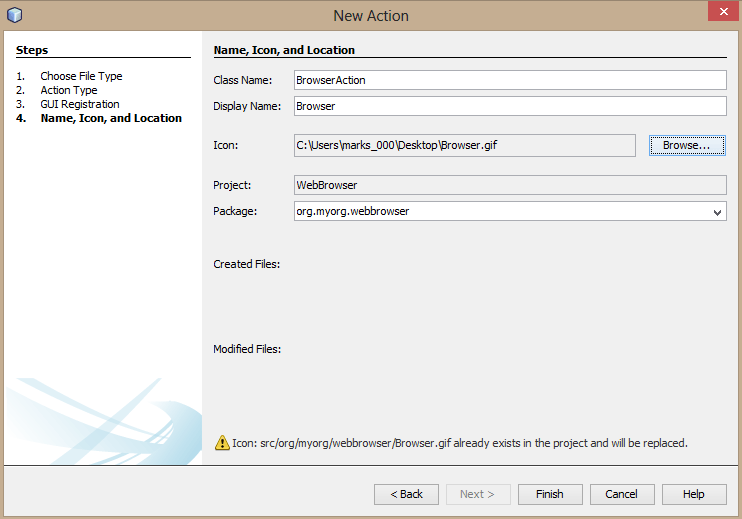Go back with the < Back button
Viewport: 742px width, 519px height.
406,494
